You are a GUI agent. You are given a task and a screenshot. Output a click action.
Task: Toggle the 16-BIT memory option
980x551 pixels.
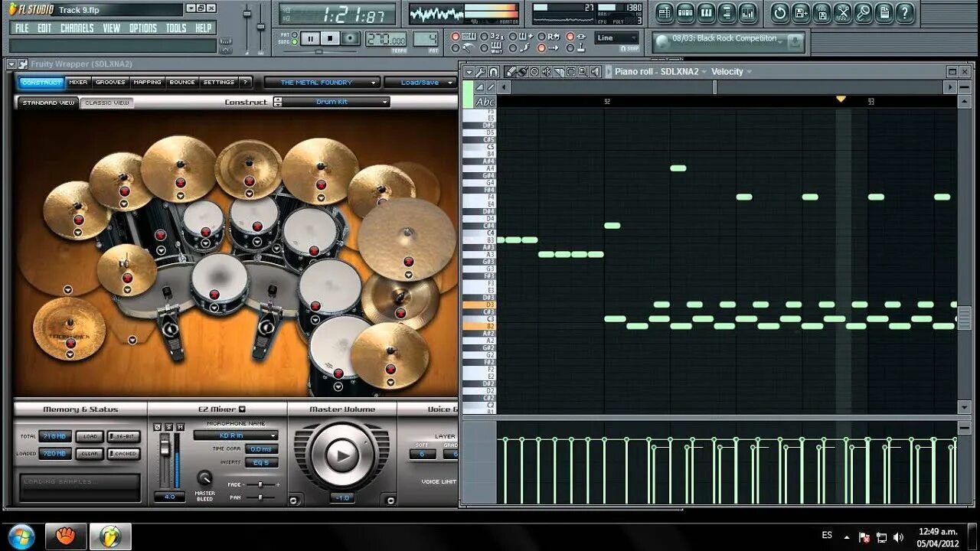pos(123,436)
